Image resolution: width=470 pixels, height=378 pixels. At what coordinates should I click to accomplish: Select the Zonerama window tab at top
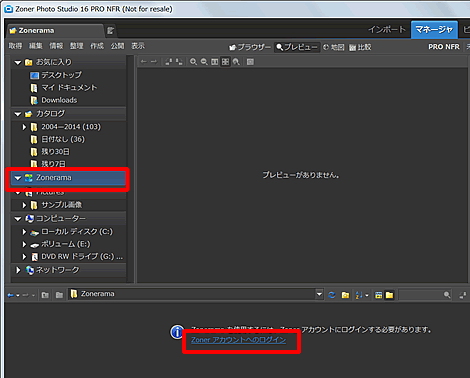click(x=55, y=31)
